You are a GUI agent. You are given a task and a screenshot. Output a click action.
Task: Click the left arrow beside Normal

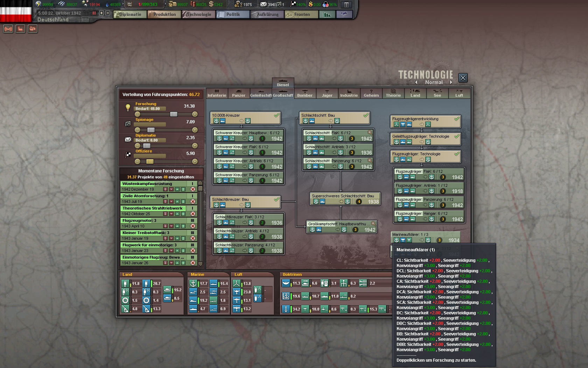416,82
